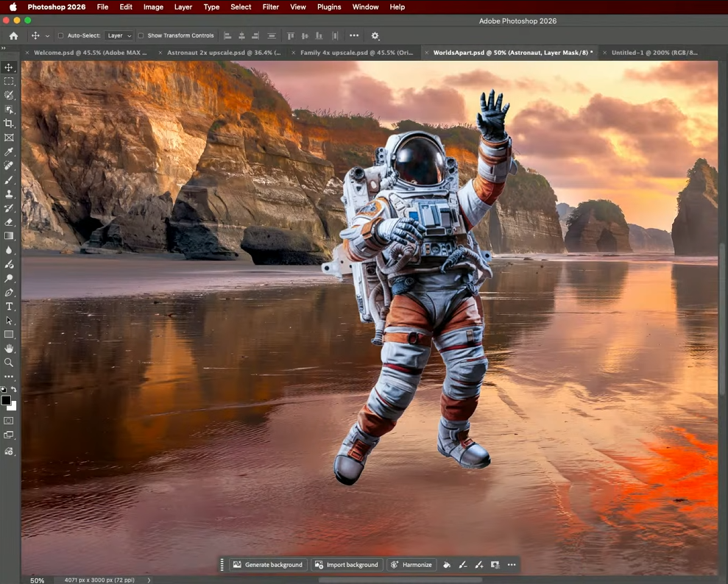Open the Filter menu

tap(270, 7)
